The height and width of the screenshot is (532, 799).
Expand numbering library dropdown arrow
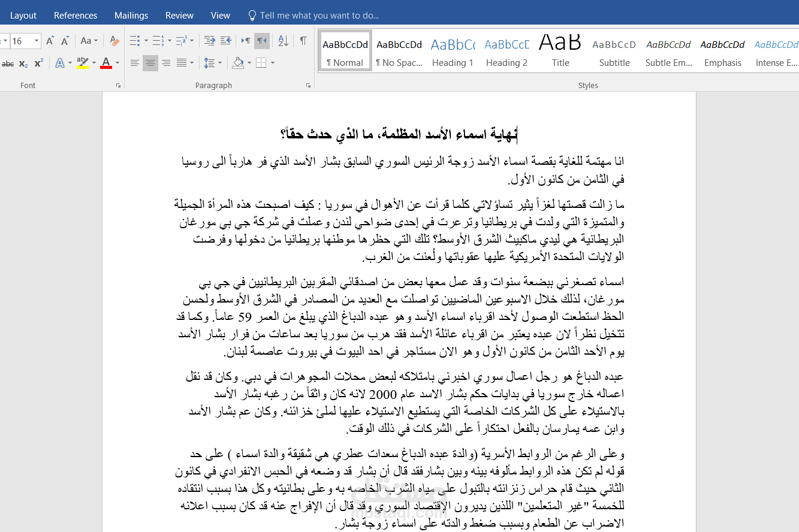(168, 41)
